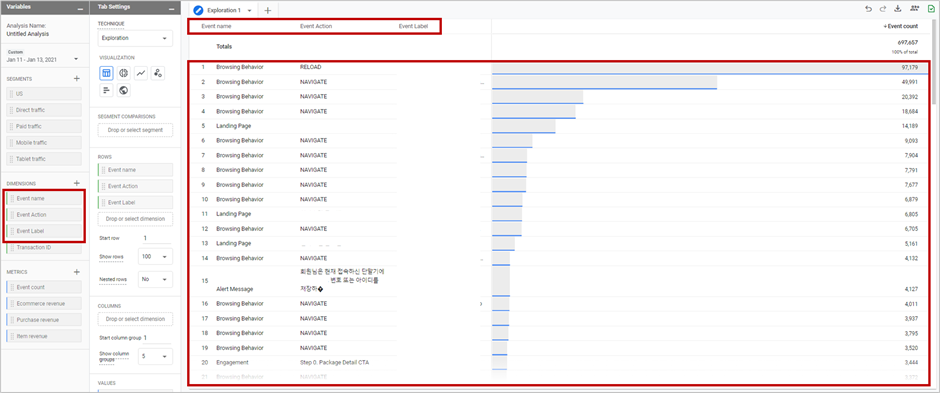Click Drop or select dimension under Columns
Viewport: 940px width, 393px height.
(x=135, y=319)
